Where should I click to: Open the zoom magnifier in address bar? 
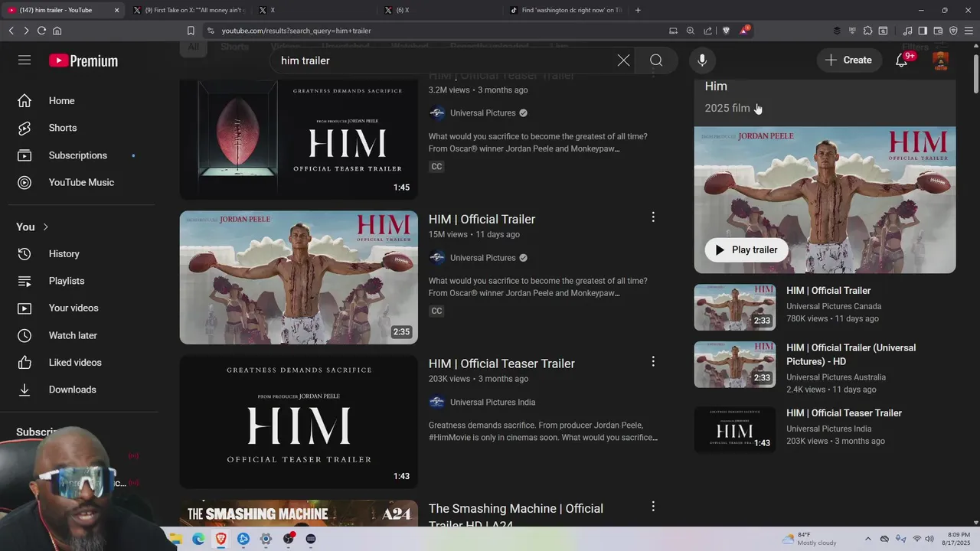pyautogui.click(x=691, y=31)
